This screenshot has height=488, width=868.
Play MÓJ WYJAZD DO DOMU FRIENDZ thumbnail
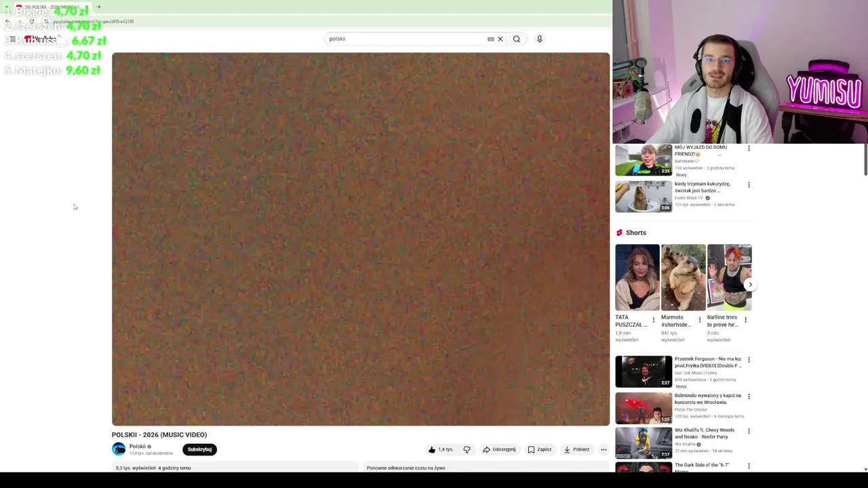[x=644, y=160]
